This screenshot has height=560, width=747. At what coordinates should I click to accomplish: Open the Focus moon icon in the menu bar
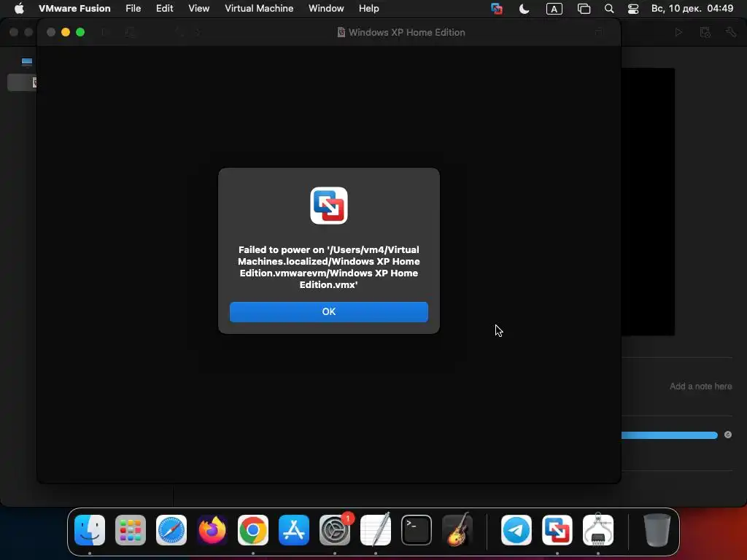pyautogui.click(x=524, y=9)
